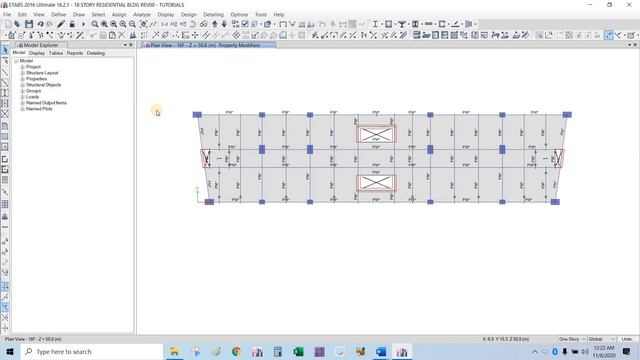Switch to Reports tab in Model Explorer
This screenshot has height=360, width=640.
[75, 53]
